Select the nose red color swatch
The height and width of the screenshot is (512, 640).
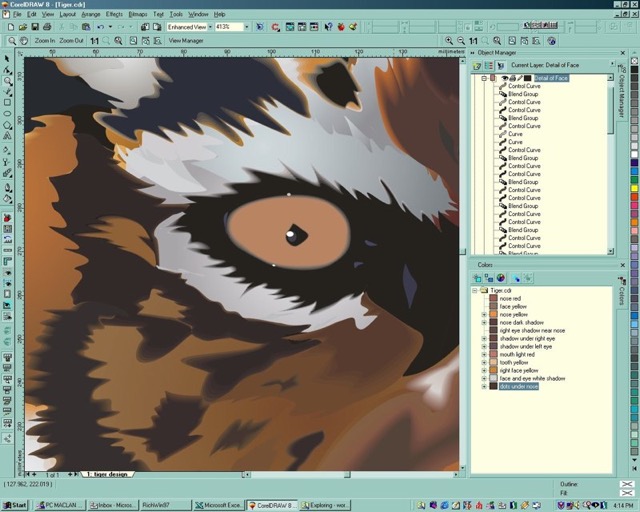(493, 298)
